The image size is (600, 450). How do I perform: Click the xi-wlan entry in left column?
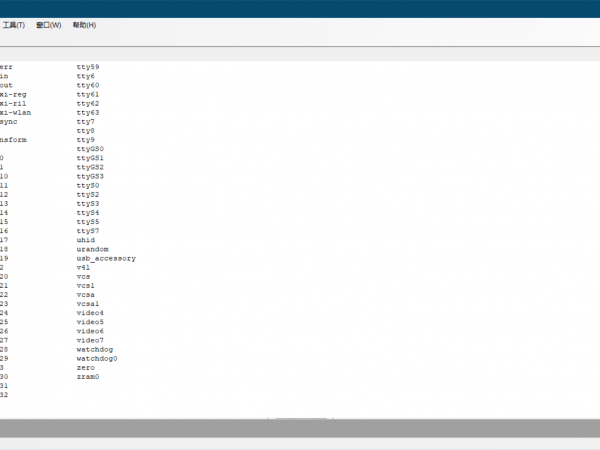pos(15,112)
